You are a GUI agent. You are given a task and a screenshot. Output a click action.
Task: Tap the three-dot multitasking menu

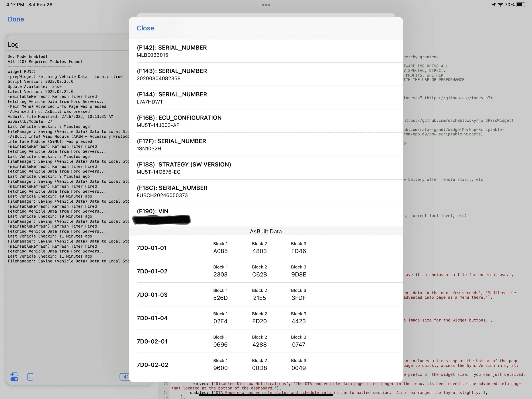click(266, 5)
